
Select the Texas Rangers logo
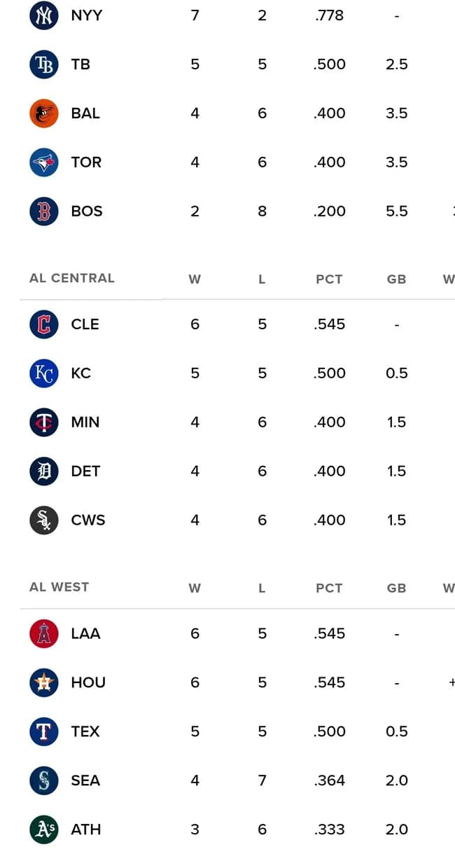pyautogui.click(x=43, y=732)
